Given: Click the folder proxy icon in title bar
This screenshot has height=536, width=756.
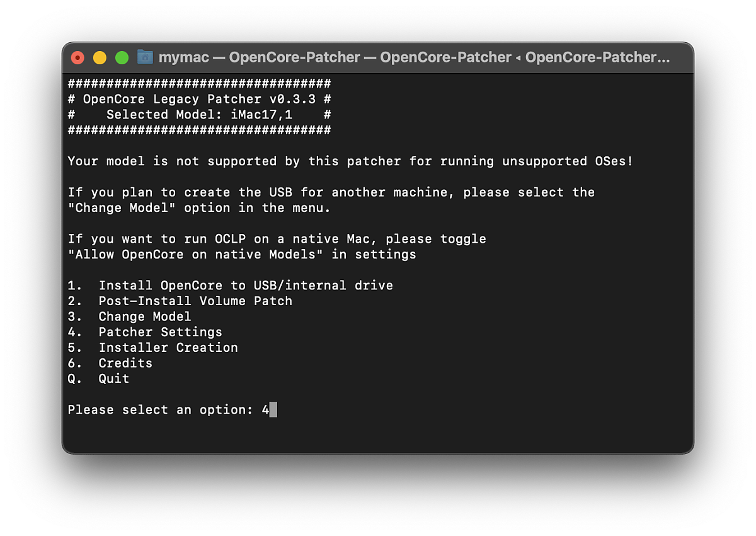Looking at the screenshot, I should [145, 57].
